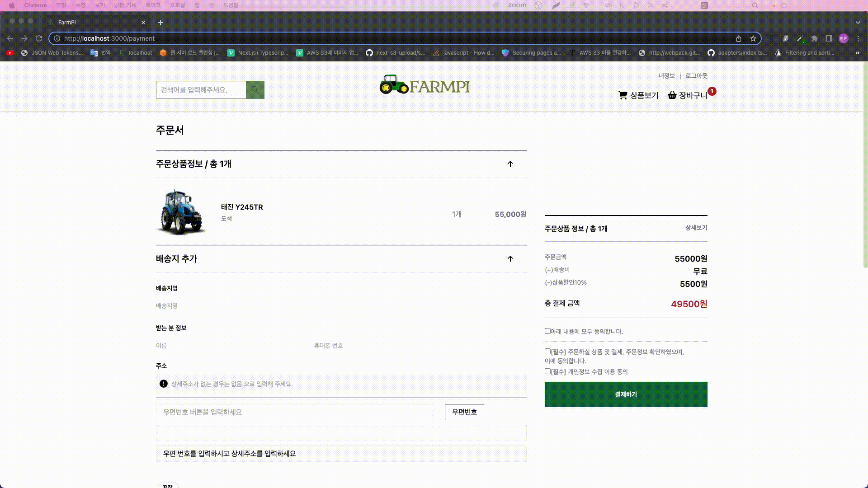Image resolution: width=868 pixels, height=488 pixels.
Task: Open Chrome menu in macOS menu bar
Action: coord(35,5)
